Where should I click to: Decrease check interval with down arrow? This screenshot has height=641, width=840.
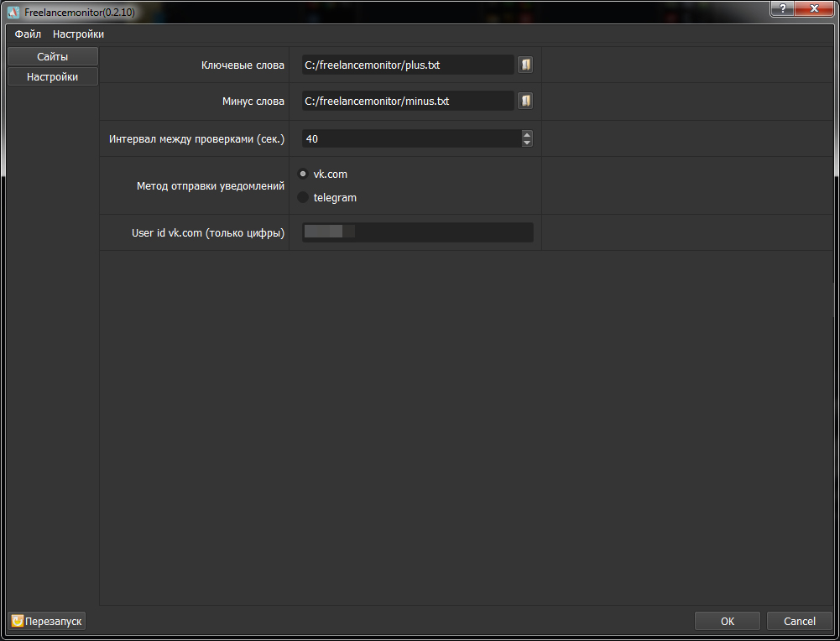(527, 143)
